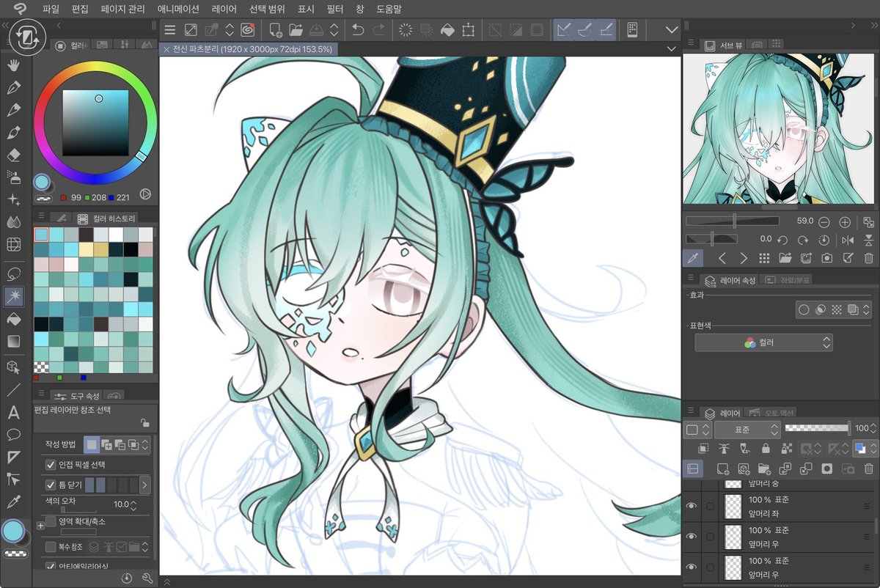Open the 애니메이션 menu
Viewport: 880px width, 588px height.
[178, 10]
